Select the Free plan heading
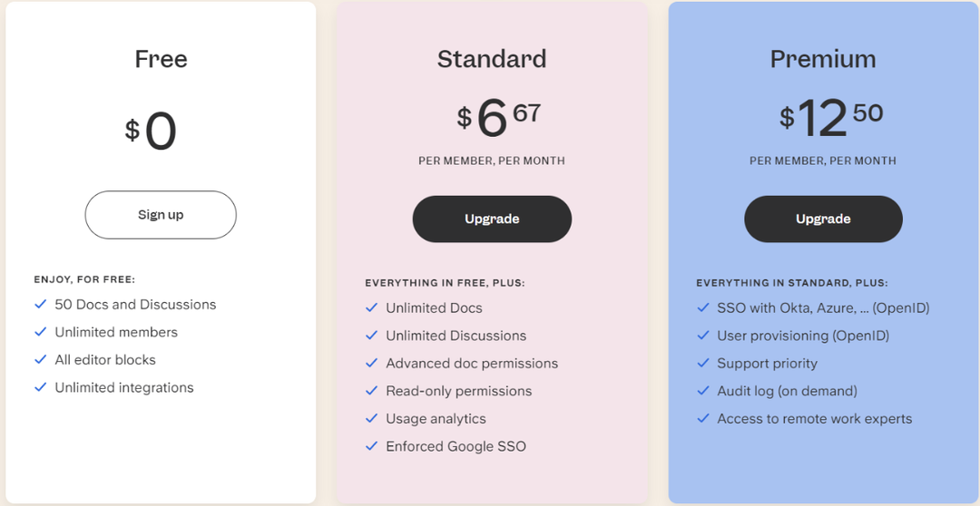 pos(162,59)
